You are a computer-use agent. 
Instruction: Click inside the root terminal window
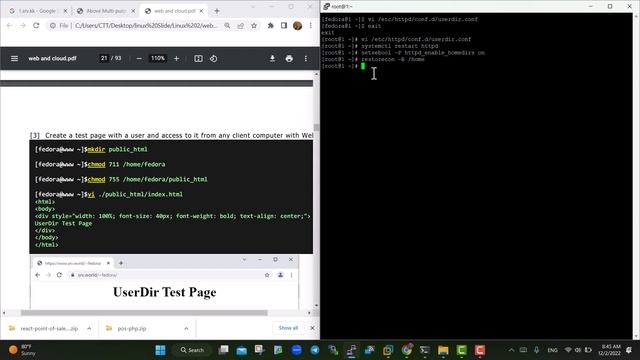click(x=476, y=176)
